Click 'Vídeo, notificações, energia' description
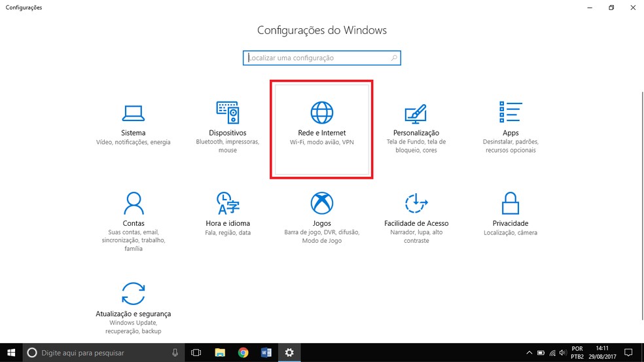This screenshot has height=362, width=644. point(133,142)
